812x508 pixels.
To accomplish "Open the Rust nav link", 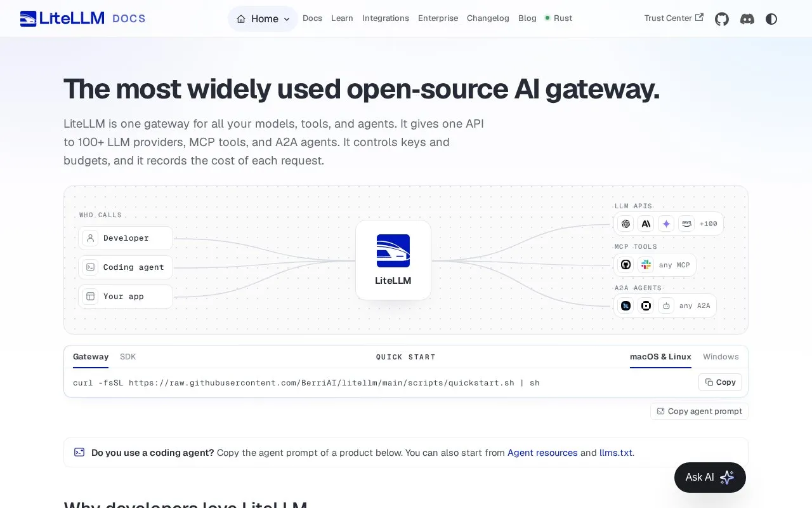I will pos(558,18).
